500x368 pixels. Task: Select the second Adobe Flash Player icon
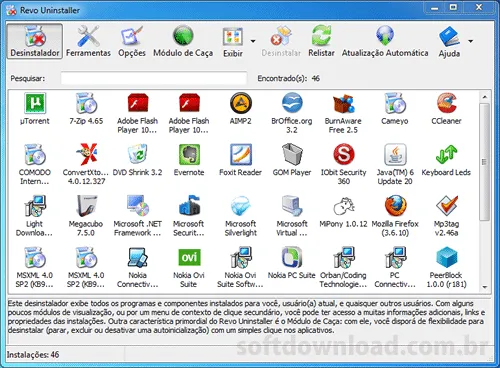(189, 103)
